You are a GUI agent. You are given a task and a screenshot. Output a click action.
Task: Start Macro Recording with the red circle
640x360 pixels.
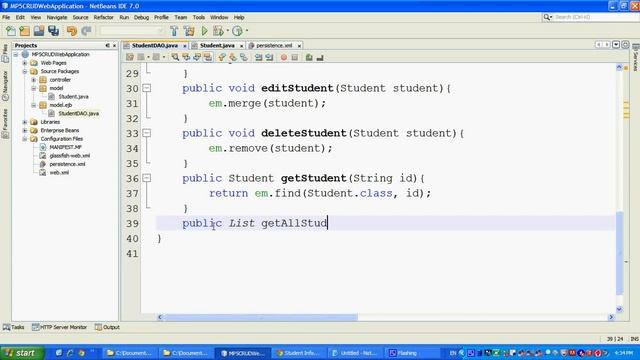pyautogui.click(x=284, y=58)
